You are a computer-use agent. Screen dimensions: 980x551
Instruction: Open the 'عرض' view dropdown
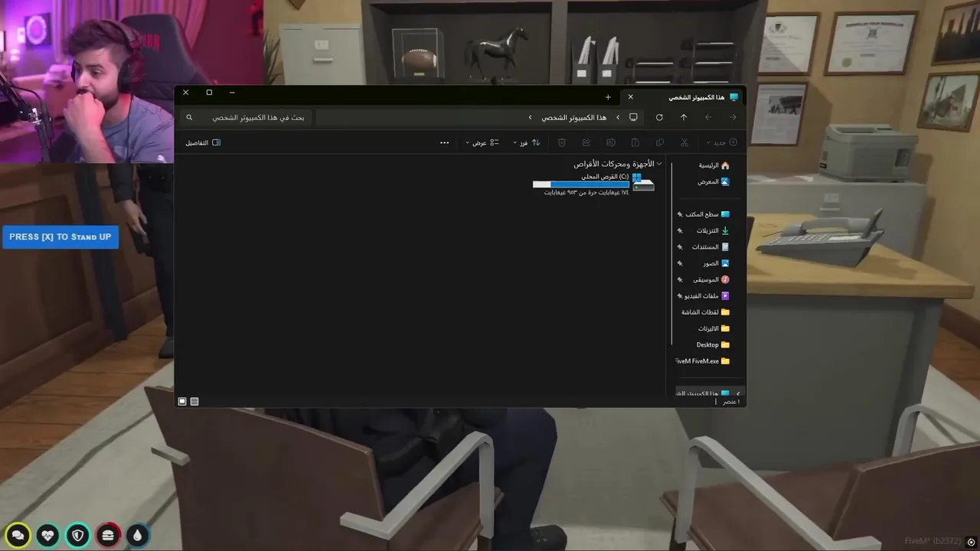point(482,142)
